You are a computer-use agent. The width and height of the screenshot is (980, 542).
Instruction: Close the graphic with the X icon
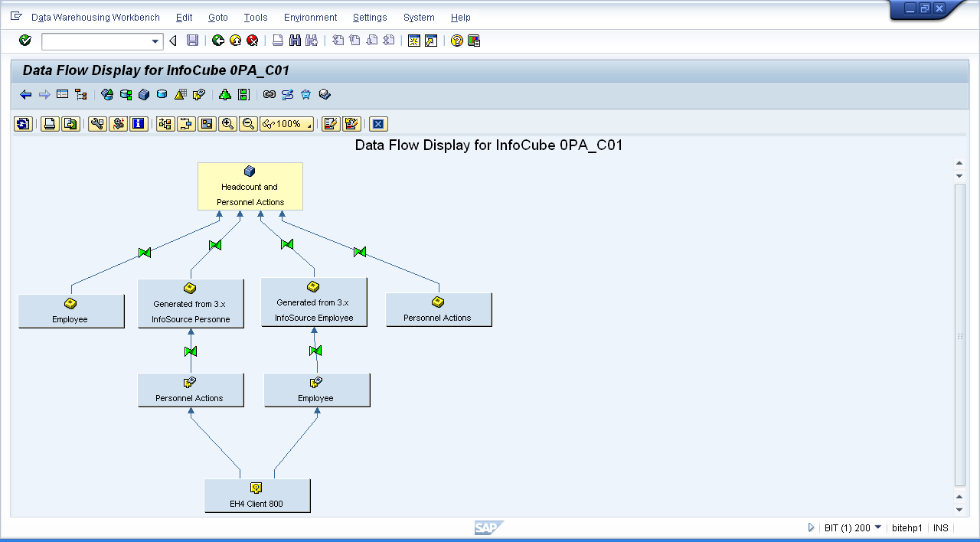pyautogui.click(x=377, y=124)
